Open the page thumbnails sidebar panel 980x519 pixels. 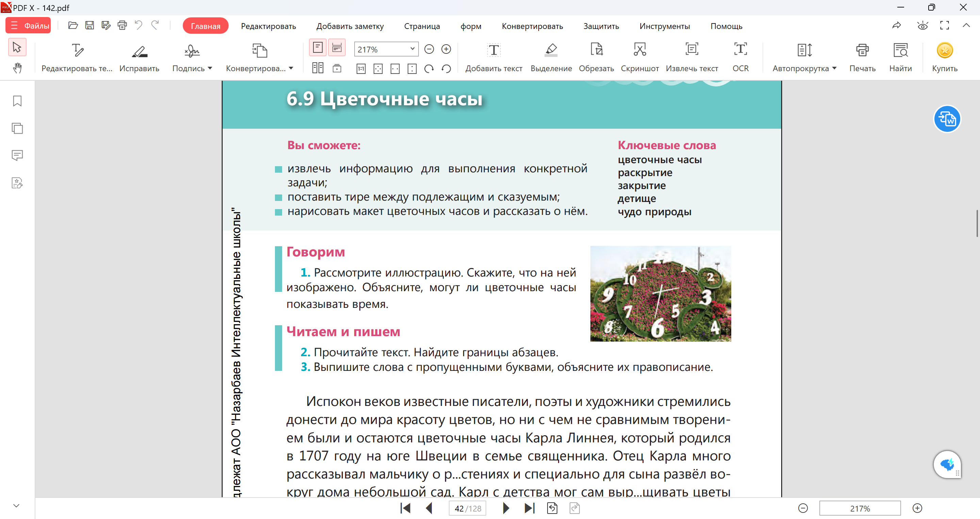coord(17,128)
